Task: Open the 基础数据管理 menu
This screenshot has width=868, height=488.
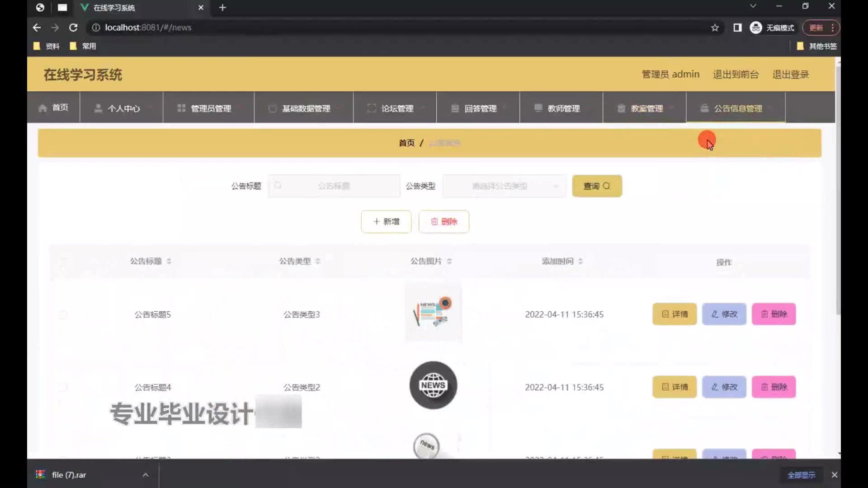Action: coord(304,108)
